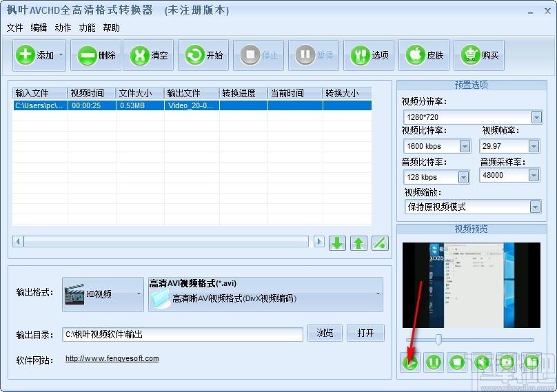Image resolution: width=557 pixels, height=392 pixels.
Task: Expand the audio bitrate 128 kbps dropdown
Action: [x=463, y=177]
